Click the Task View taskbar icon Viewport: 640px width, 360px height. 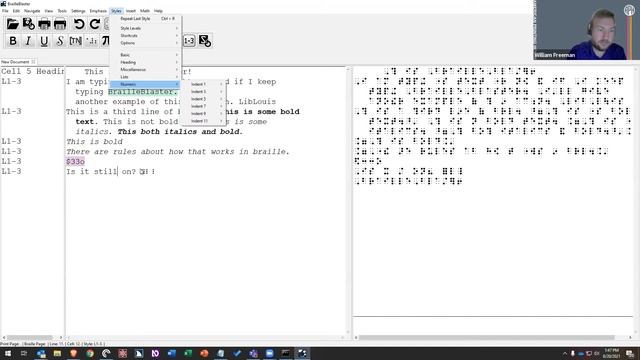click(x=24, y=353)
